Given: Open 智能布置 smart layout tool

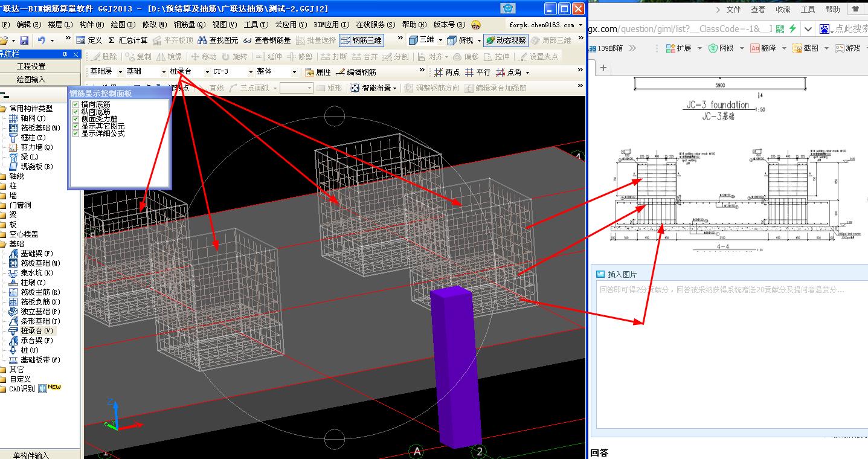Looking at the screenshot, I should [375, 88].
